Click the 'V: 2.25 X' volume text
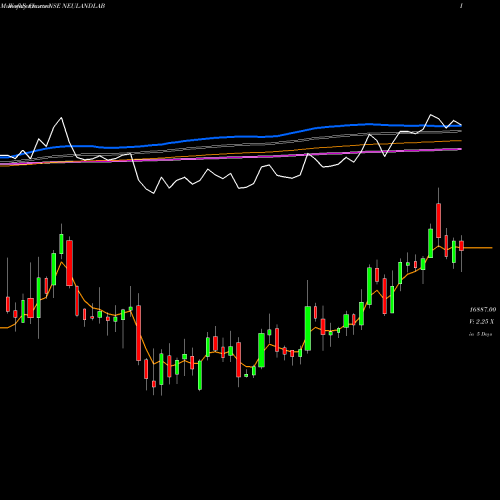This screenshot has height=500, width=500. pos(481,322)
